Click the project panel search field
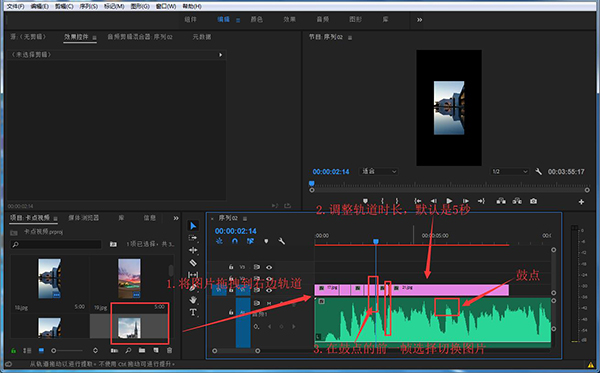 [56, 244]
